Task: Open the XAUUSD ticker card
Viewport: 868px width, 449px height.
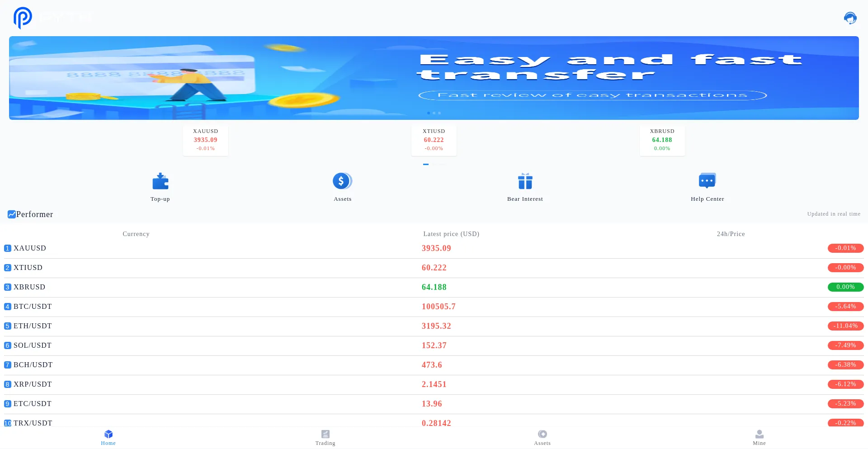Action: [206, 140]
